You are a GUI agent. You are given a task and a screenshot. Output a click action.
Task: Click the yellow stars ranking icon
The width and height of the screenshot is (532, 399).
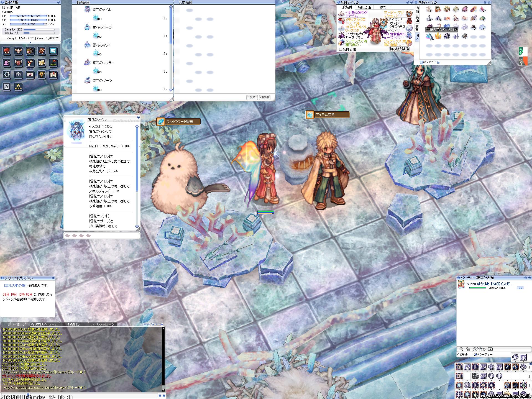click(x=19, y=87)
